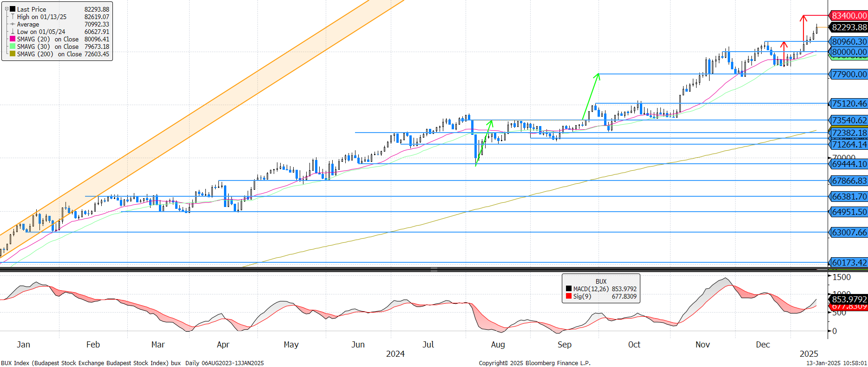
Task: Click the May label on time axis
Action: coord(291,345)
